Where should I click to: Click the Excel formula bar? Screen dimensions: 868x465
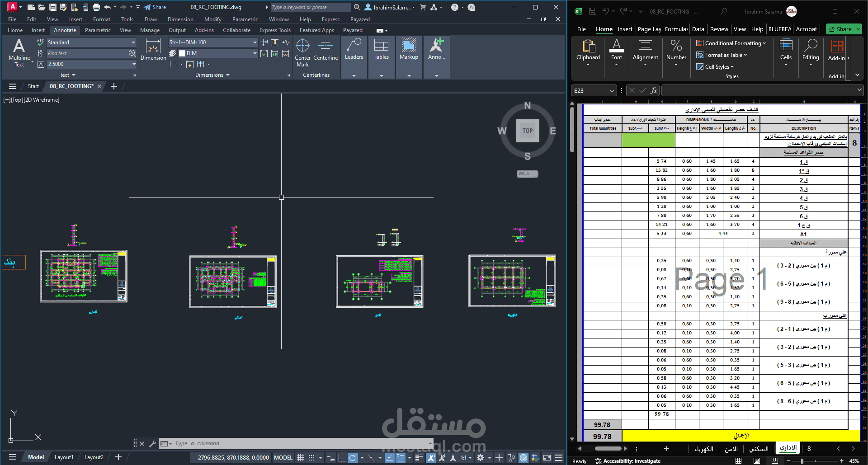[x=762, y=91]
